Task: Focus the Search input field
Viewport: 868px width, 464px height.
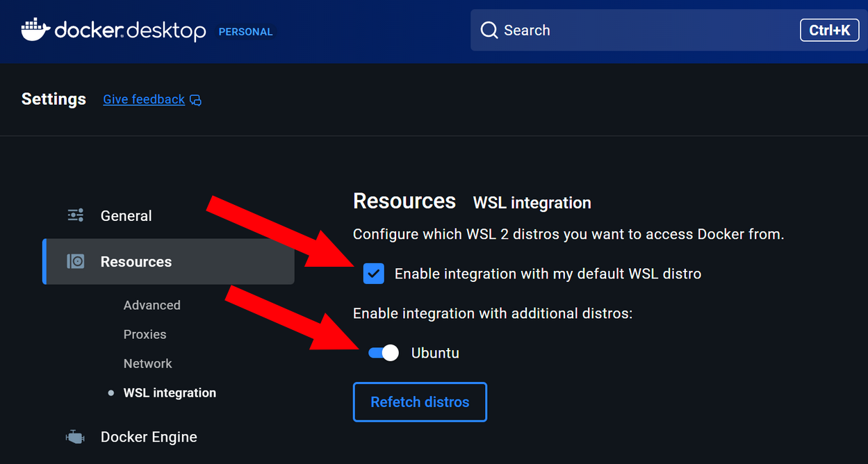Action: 669,31
